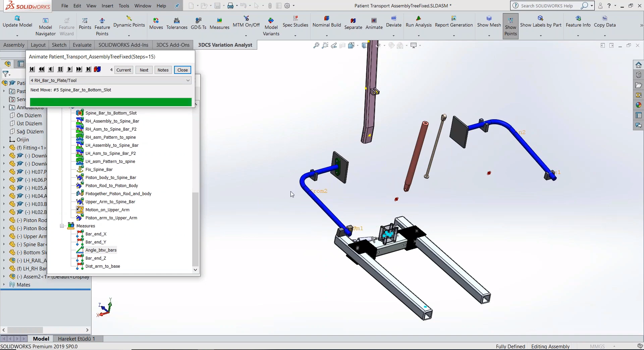Open the Tools menu
This screenshot has height=350, width=644.
[x=124, y=6]
